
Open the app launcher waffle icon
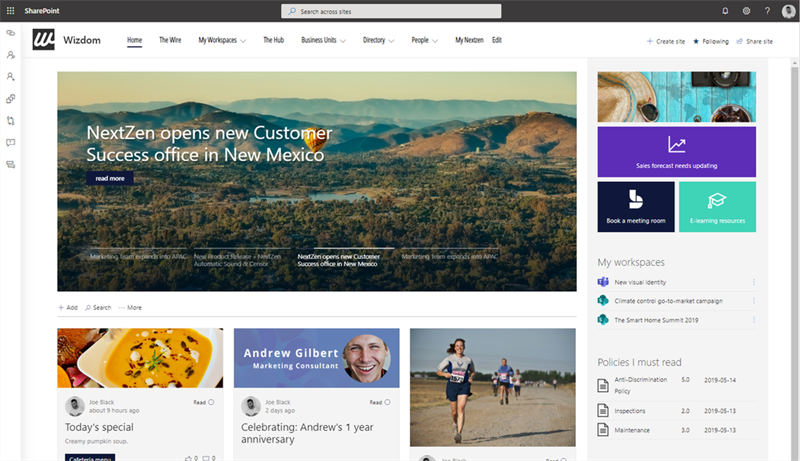tap(10, 11)
